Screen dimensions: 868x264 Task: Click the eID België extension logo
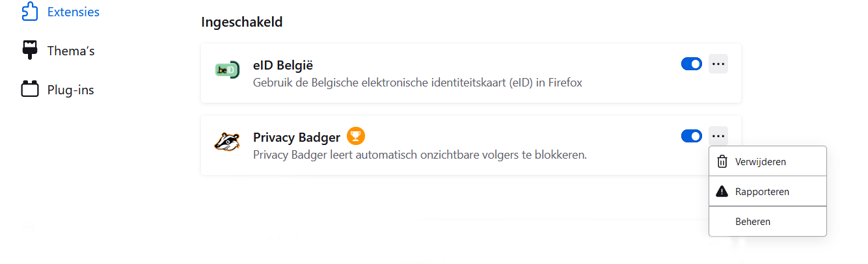[x=227, y=70]
